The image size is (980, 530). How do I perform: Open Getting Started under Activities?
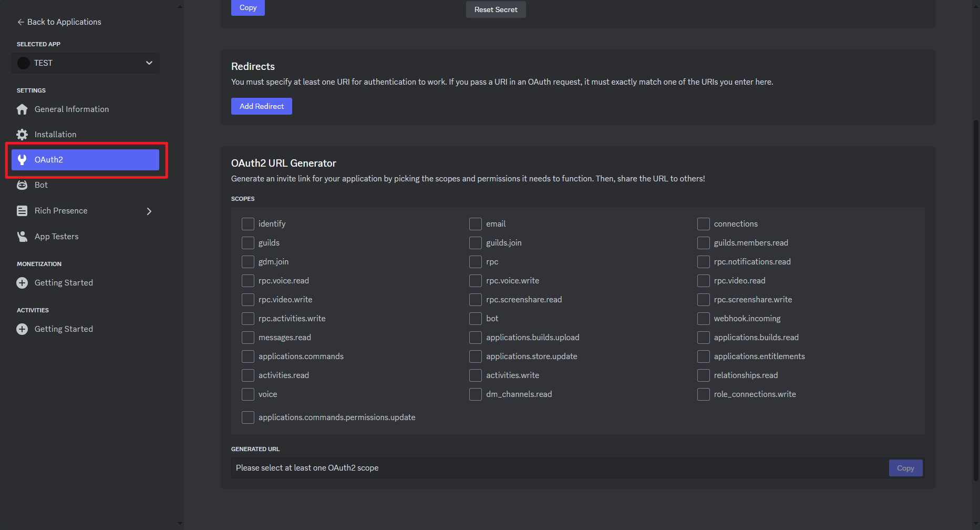point(85,329)
